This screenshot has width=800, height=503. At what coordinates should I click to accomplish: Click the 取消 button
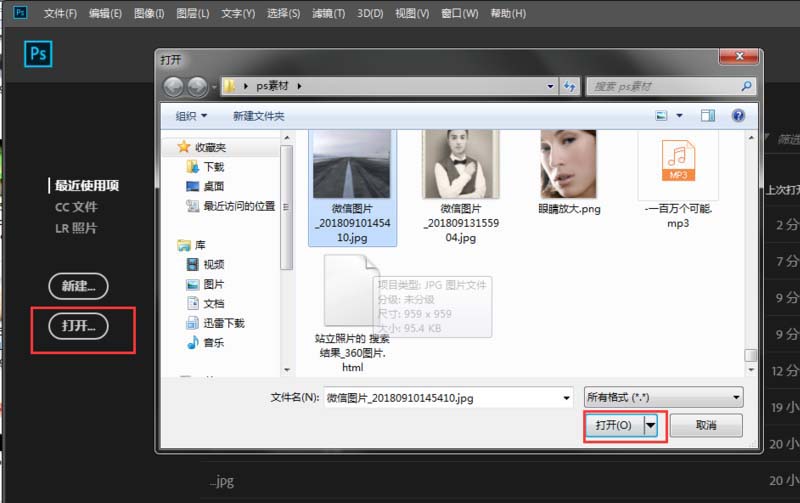coord(706,425)
